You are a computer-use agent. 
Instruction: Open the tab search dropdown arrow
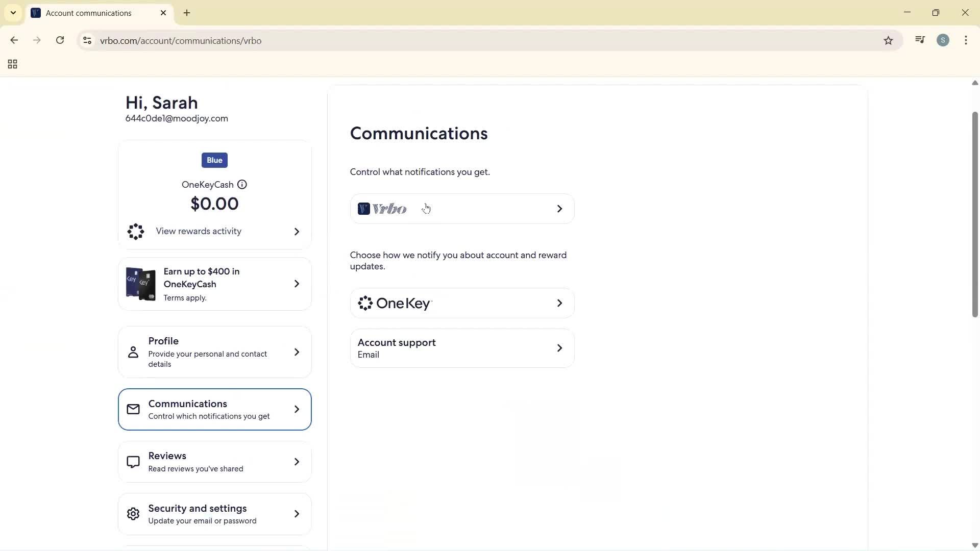(13, 12)
